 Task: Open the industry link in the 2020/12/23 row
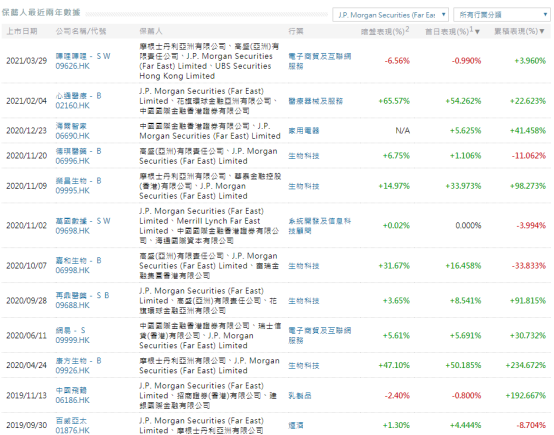pos(304,131)
